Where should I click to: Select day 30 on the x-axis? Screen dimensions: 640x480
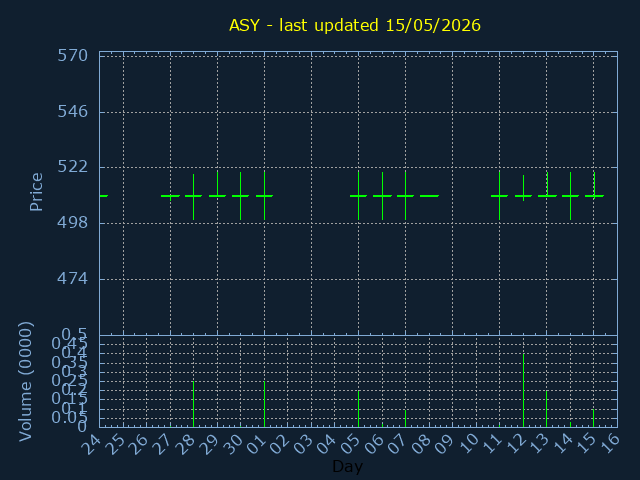pos(233,443)
